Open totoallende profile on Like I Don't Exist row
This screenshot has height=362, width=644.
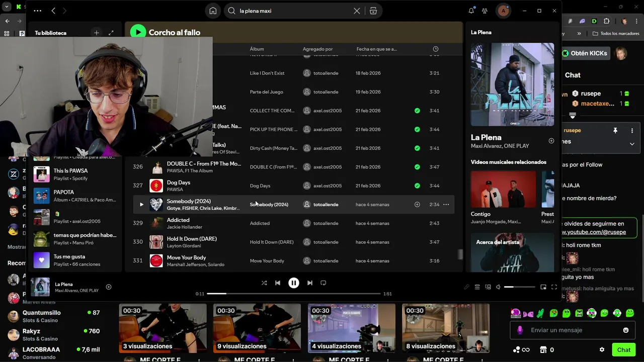click(326, 73)
